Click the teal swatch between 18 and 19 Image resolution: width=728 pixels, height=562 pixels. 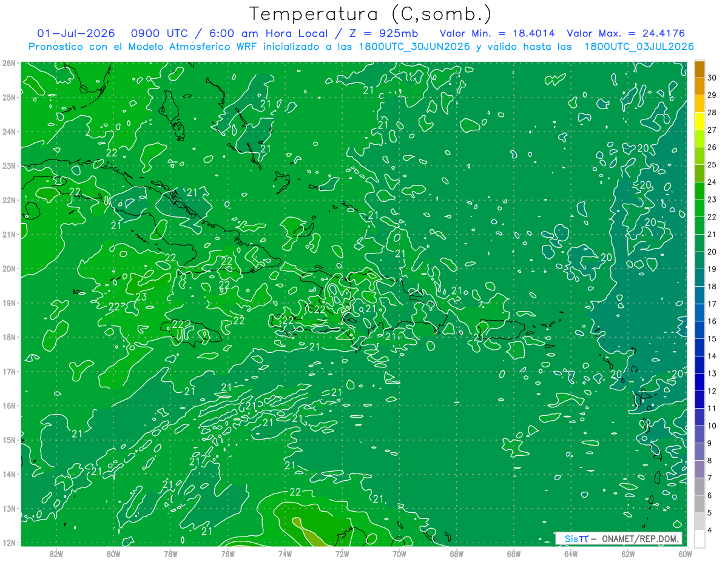(699, 278)
